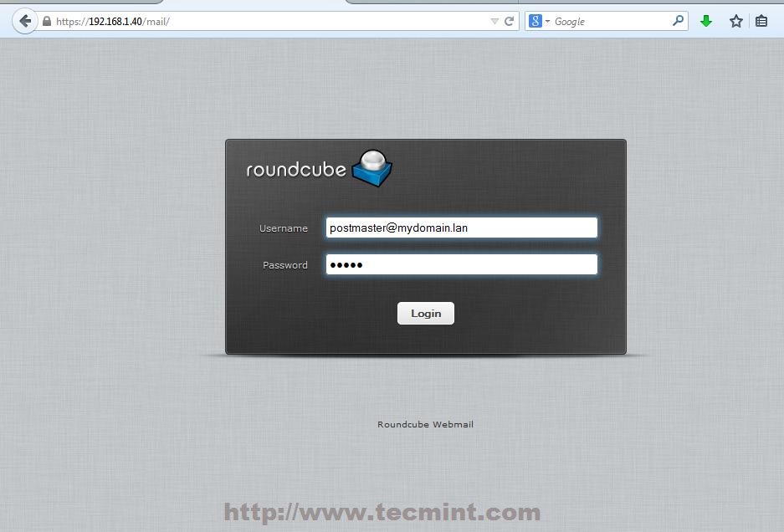This screenshot has width=784, height=532.
Task: Click the star to bookmark this page
Action: coord(735,20)
